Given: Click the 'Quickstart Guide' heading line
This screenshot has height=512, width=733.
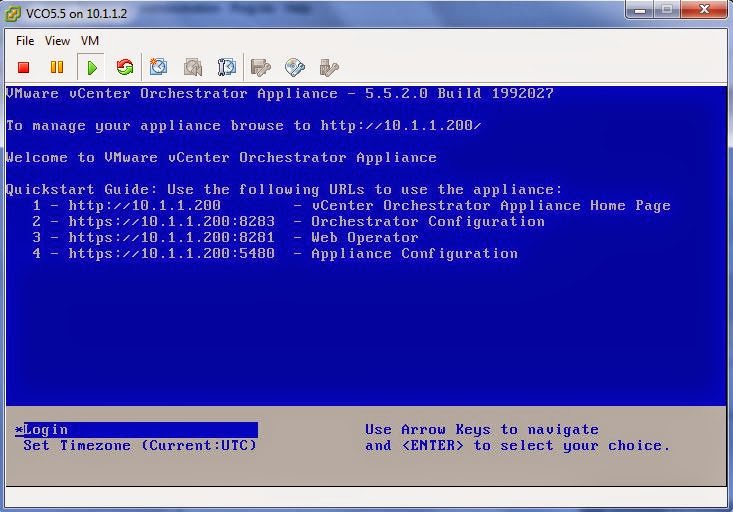Looking at the screenshot, I should click(284, 189).
